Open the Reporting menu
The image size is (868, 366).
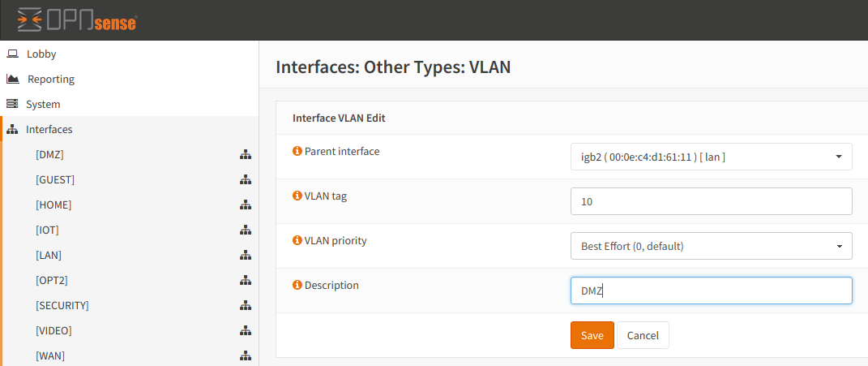pos(50,79)
